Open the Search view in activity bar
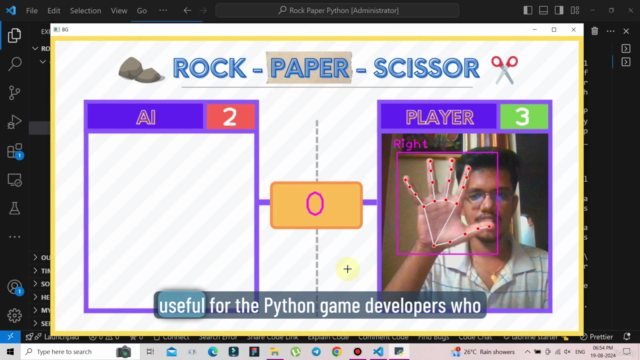Viewport: 640px width, 360px height. pos(14,64)
